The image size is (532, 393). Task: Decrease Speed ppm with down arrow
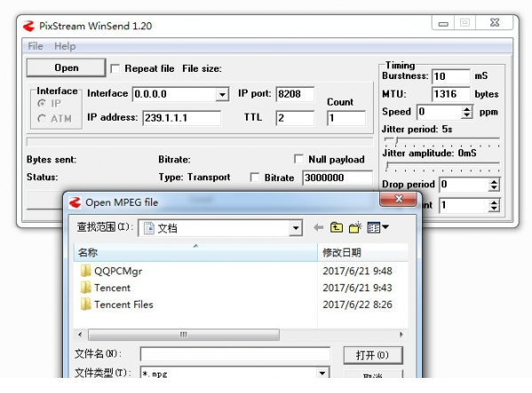[x=467, y=115]
